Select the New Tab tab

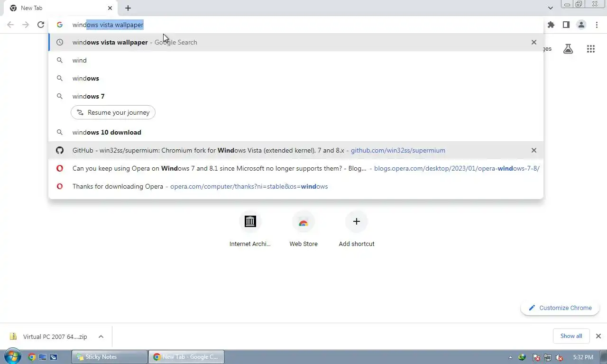61,8
